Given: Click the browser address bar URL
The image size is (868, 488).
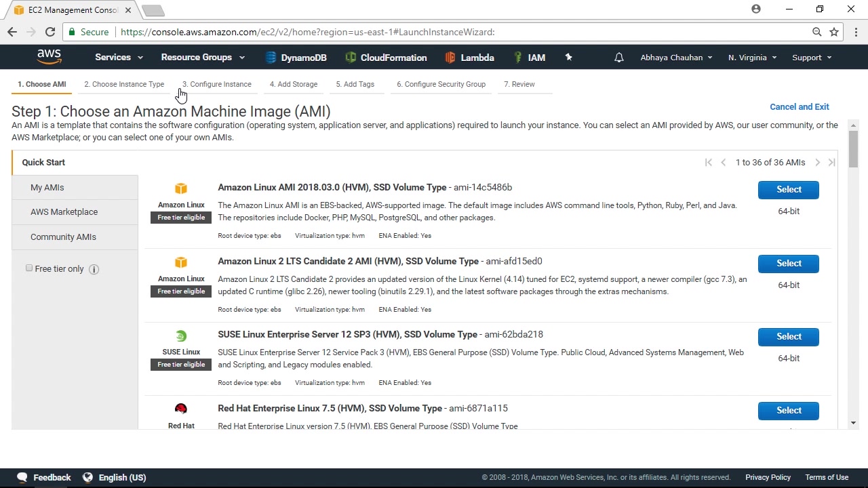Looking at the screenshot, I should (x=308, y=32).
